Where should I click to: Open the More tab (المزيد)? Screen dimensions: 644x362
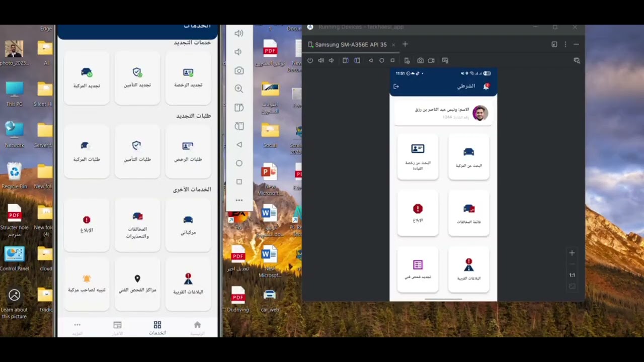click(x=77, y=328)
